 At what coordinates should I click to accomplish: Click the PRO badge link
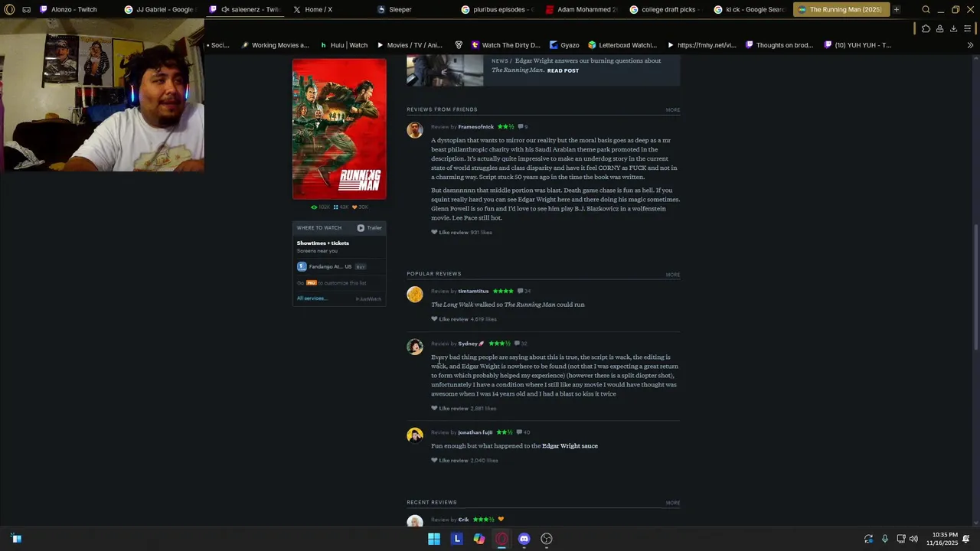tap(312, 283)
